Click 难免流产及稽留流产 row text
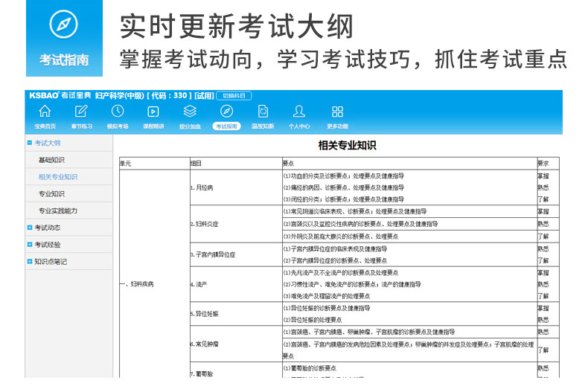Viewport: 588px width, 389px height. pos(326,296)
